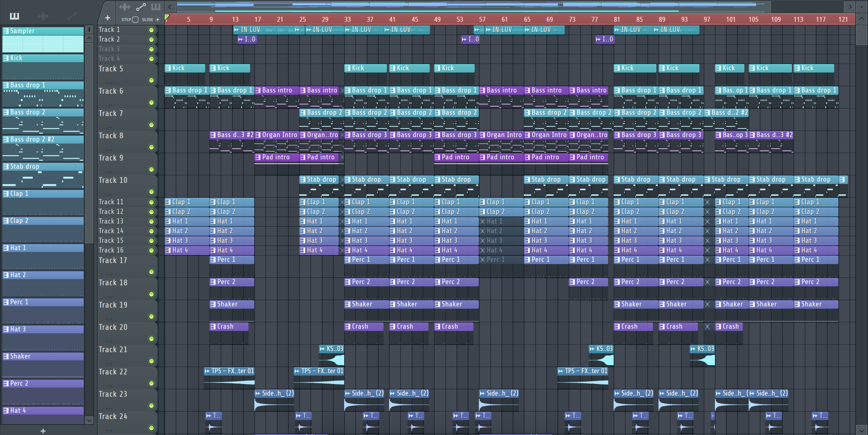Screen dimensions: 868x435
Task: Select the muted Hat 1 clip on Track 13
Action: (x=501, y=221)
